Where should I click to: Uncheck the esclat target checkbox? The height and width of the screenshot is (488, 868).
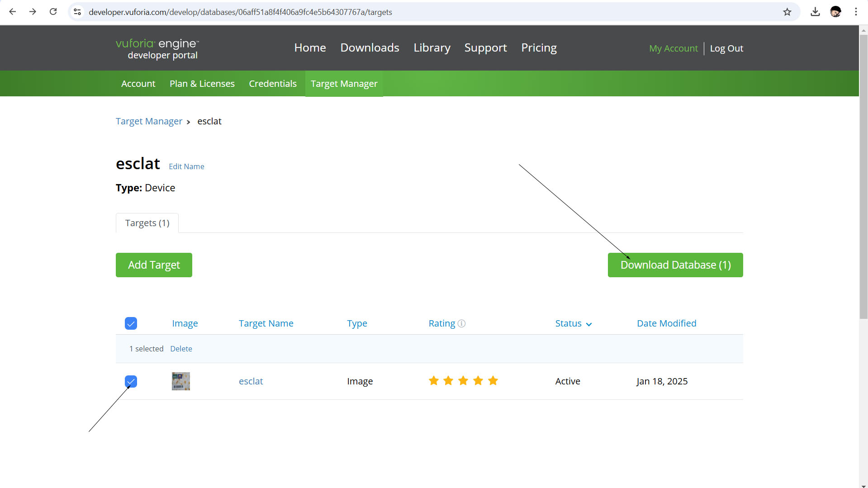coord(131,381)
